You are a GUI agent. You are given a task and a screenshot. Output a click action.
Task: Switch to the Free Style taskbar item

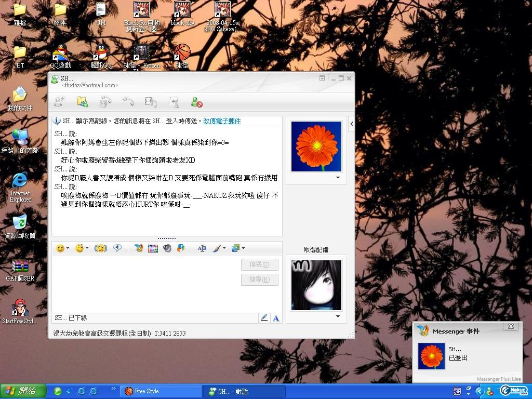click(161, 391)
